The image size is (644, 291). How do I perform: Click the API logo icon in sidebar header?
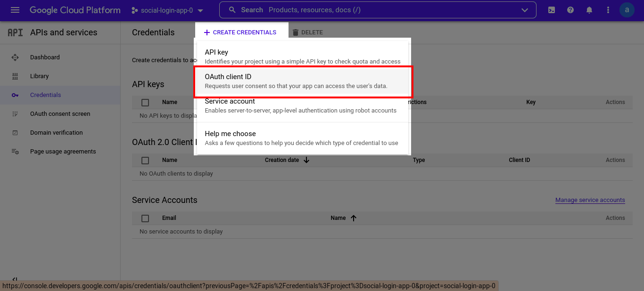pyautogui.click(x=15, y=32)
